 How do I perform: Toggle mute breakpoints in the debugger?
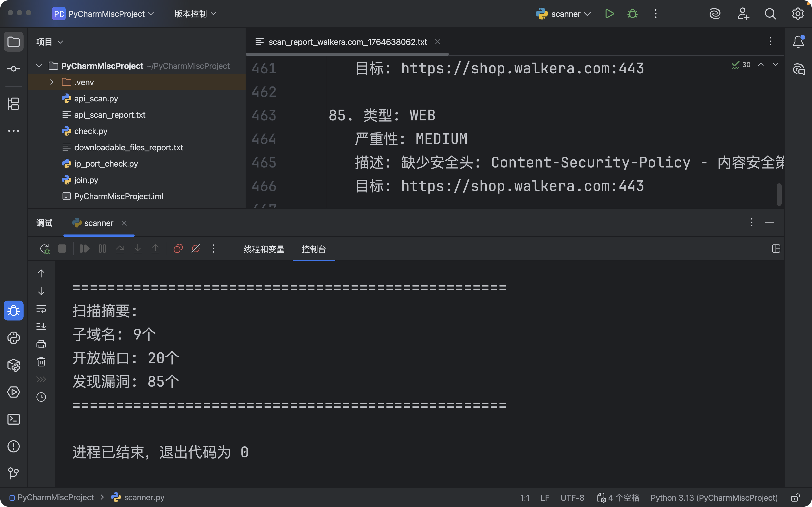click(196, 249)
